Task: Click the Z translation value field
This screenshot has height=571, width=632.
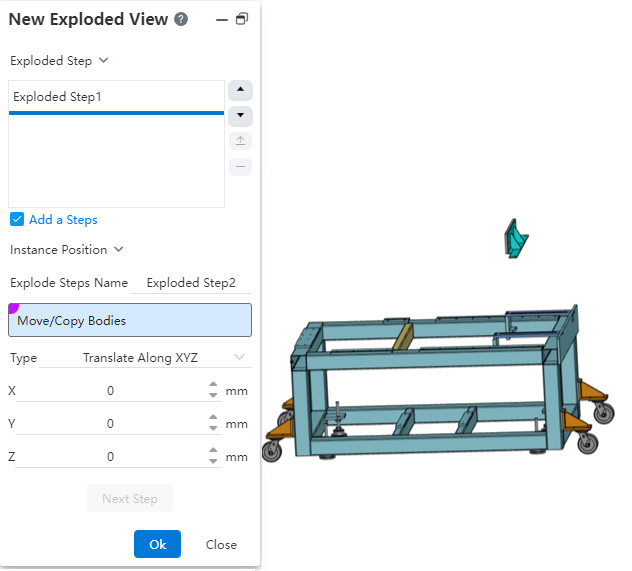Action: (x=110, y=457)
